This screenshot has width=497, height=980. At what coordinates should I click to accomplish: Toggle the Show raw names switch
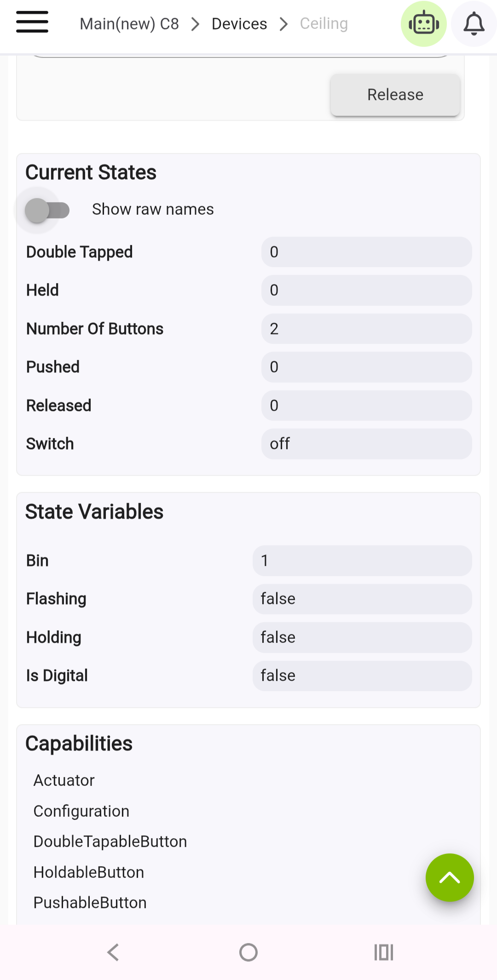tap(46, 211)
